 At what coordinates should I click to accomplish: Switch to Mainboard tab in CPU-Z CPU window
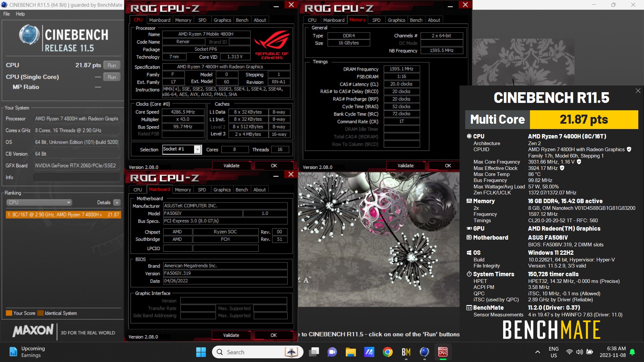(x=160, y=20)
